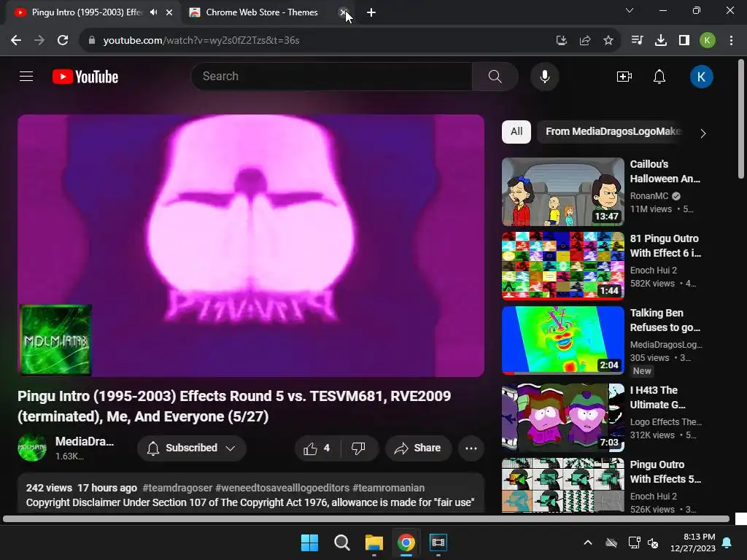Dislike the video with thumbs down
This screenshot has height=560, width=747.
(358, 448)
